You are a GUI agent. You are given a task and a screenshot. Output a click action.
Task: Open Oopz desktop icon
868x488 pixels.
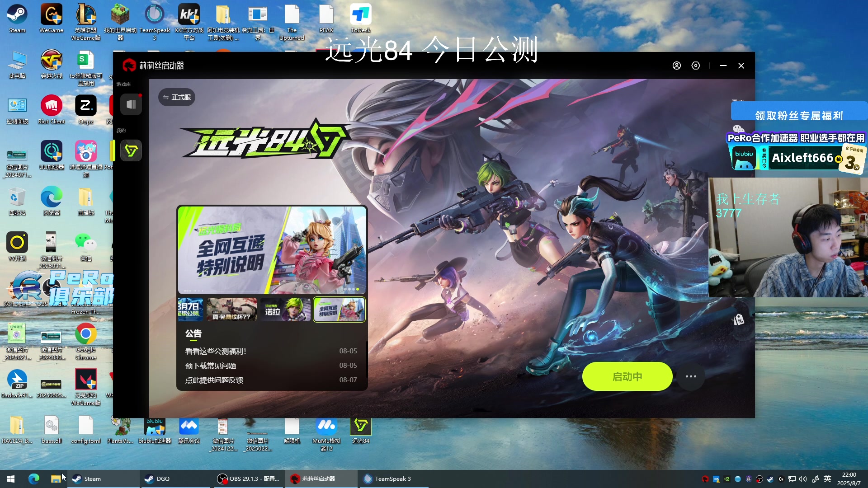pos(86,110)
